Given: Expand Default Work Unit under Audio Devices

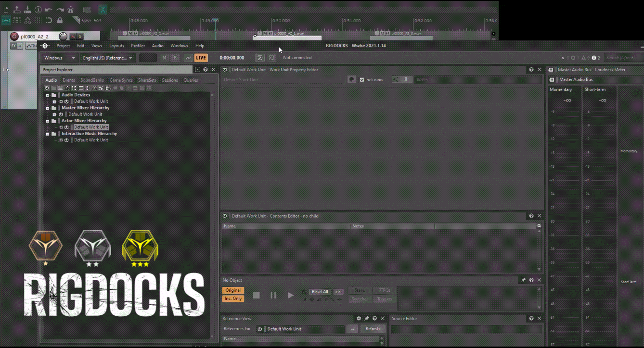Looking at the screenshot, I should pos(54,102).
